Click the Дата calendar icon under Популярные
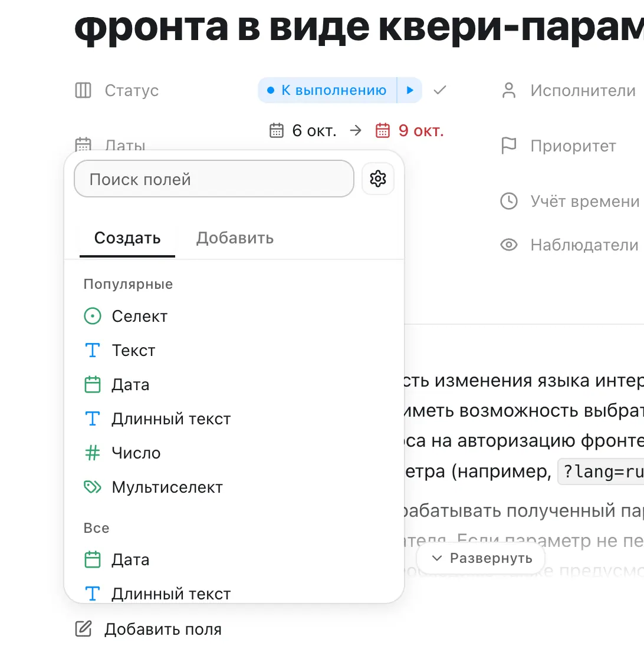Image resolution: width=644 pixels, height=666 pixels. (x=93, y=384)
